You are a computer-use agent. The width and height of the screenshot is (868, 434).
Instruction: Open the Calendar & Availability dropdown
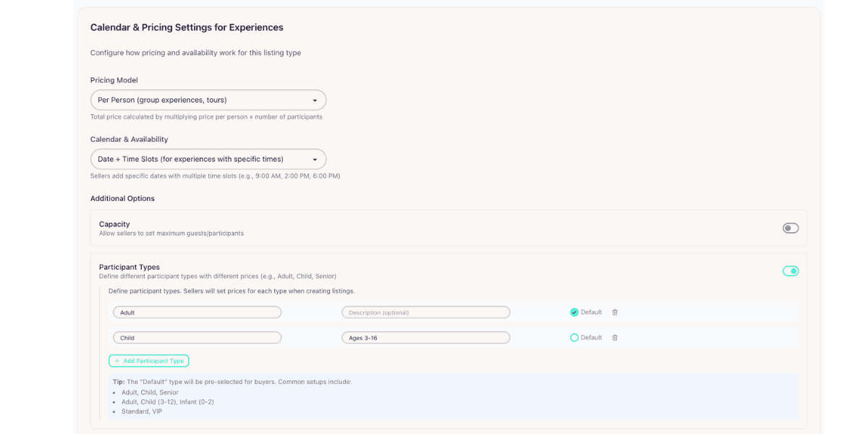208,158
